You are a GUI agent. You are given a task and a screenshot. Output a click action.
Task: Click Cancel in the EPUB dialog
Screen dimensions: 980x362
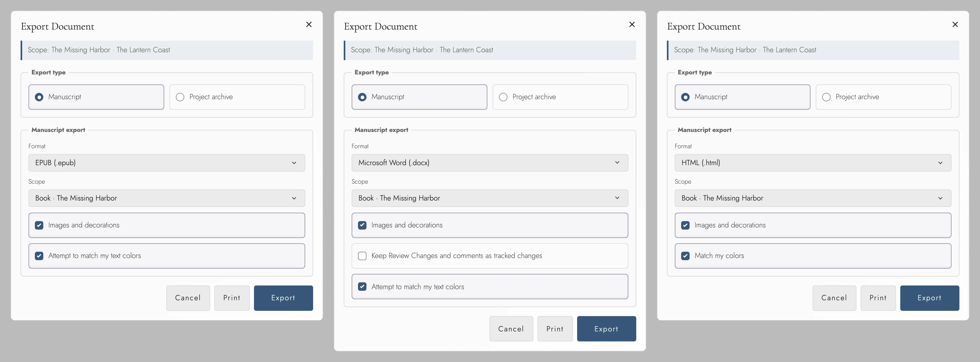tap(188, 298)
